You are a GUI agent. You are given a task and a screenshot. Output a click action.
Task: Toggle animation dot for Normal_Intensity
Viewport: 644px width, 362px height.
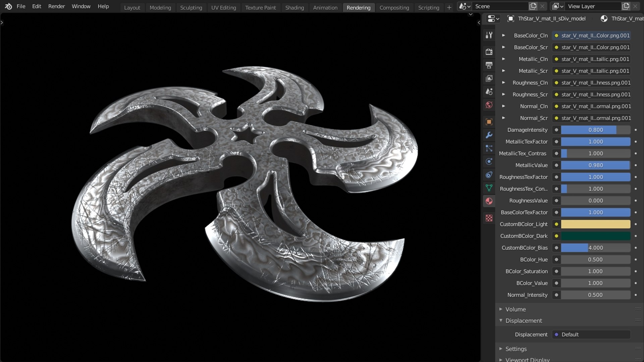point(636,295)
